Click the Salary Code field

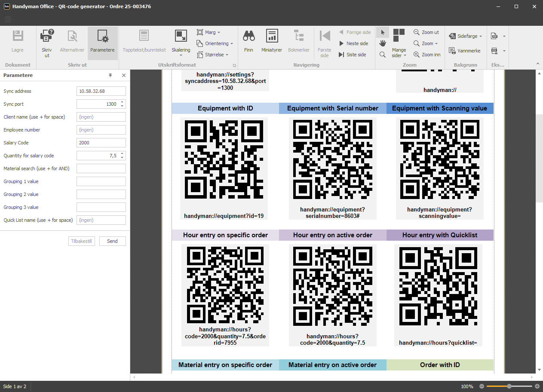pos(101,143)
